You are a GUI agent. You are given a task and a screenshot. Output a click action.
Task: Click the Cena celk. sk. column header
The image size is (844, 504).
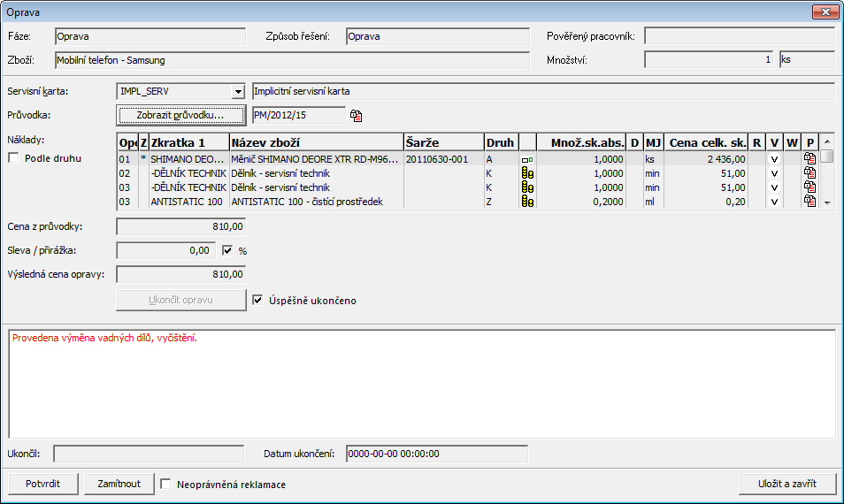point(706,142)
